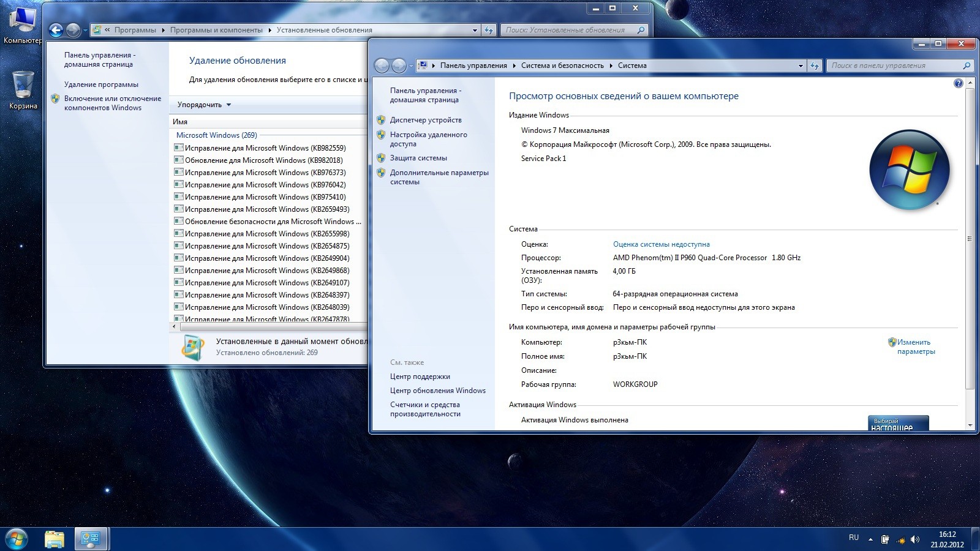980x551 pixels.
Task: Click Программы breadcrumb in Updates window
Action: [135, 30]
